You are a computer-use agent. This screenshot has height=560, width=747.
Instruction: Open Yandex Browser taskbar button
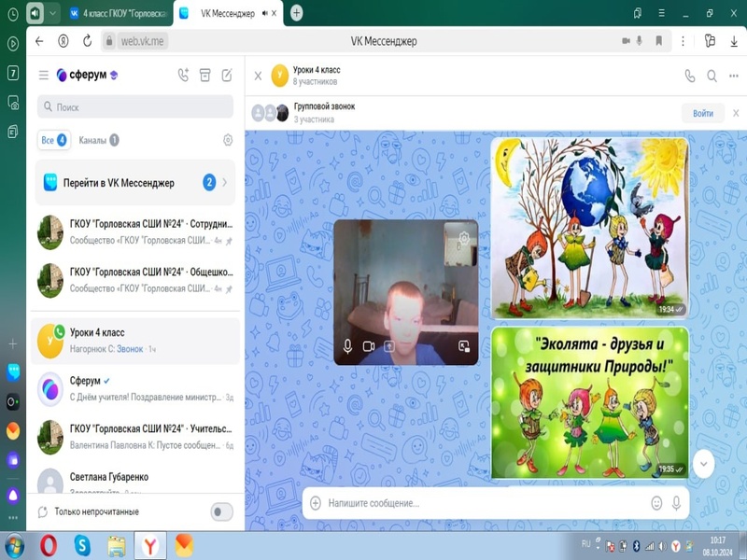pos(150,545)
